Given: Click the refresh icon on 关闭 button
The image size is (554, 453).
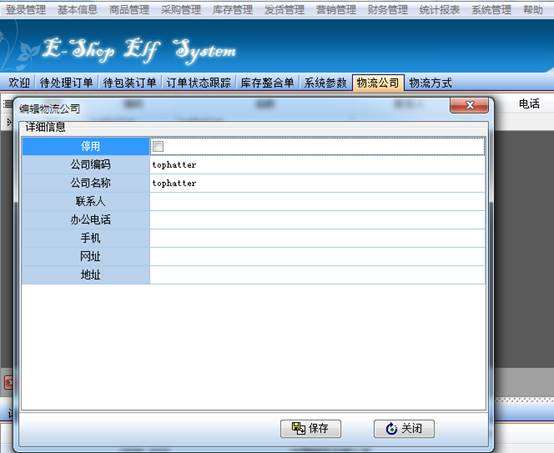Looking at the screenshot, I should pyautogui.click(x=391, y=429).
